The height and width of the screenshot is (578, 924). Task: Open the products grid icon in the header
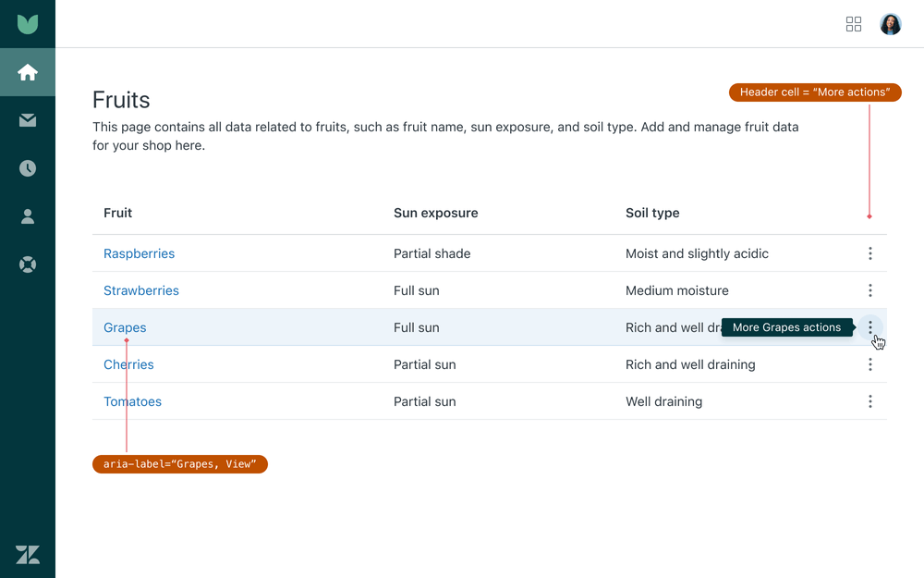click(853, 24)
